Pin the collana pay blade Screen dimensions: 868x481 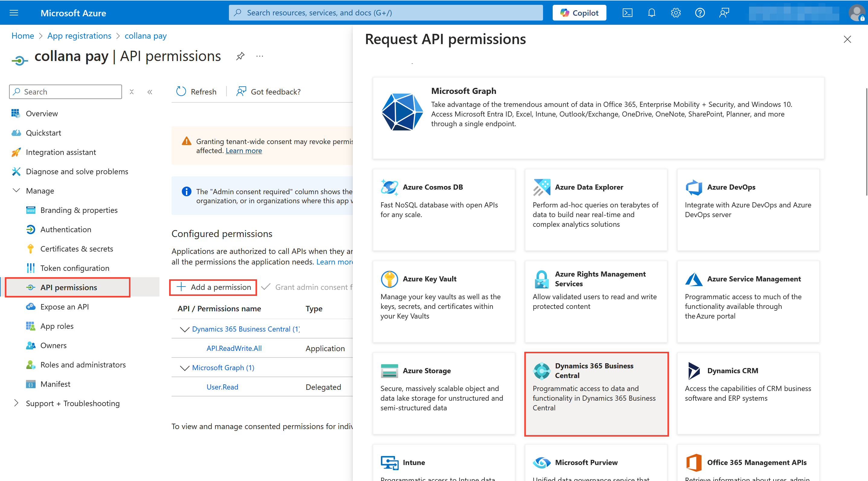coord(240,56)
